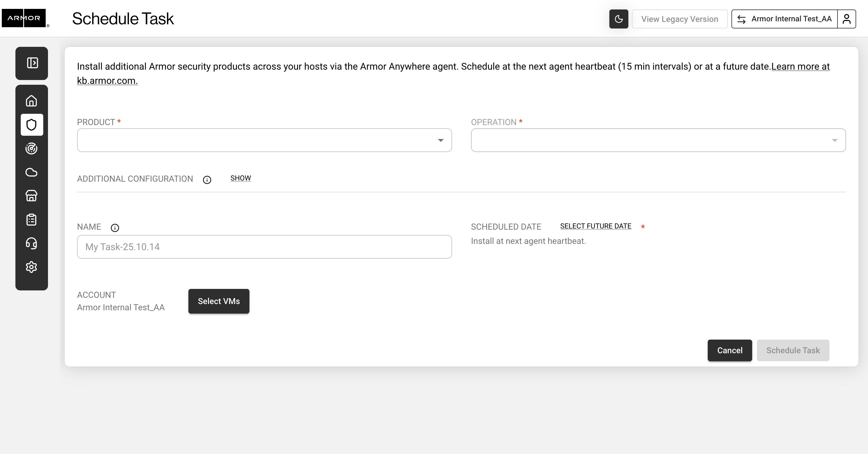
Task: Toggle dark mode with moon button
Action: 618,19
